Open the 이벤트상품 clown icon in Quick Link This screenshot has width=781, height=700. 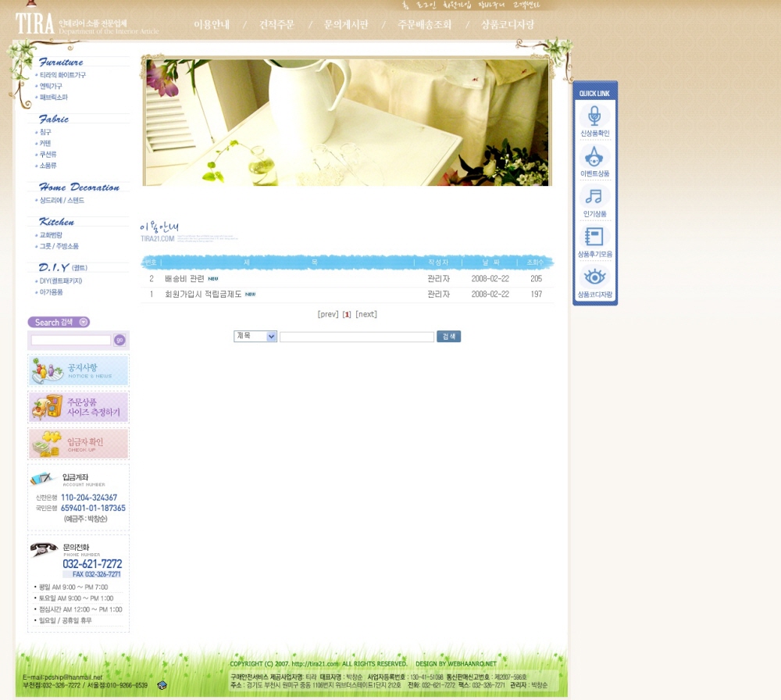594,157
